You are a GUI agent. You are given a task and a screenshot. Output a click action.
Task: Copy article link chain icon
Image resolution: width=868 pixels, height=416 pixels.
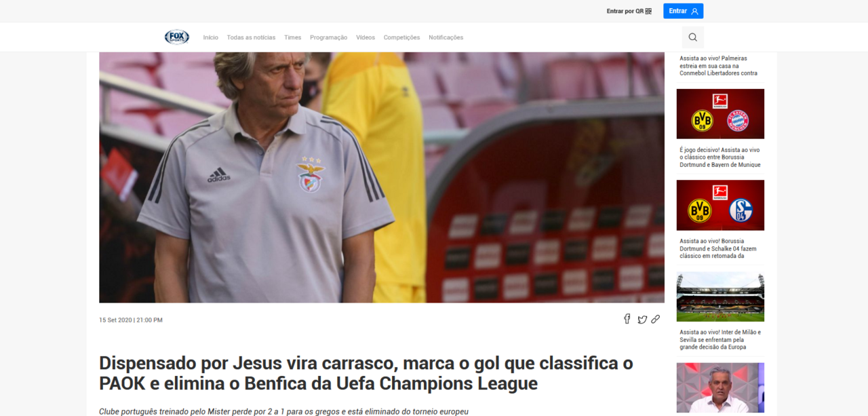click(656, 319)
